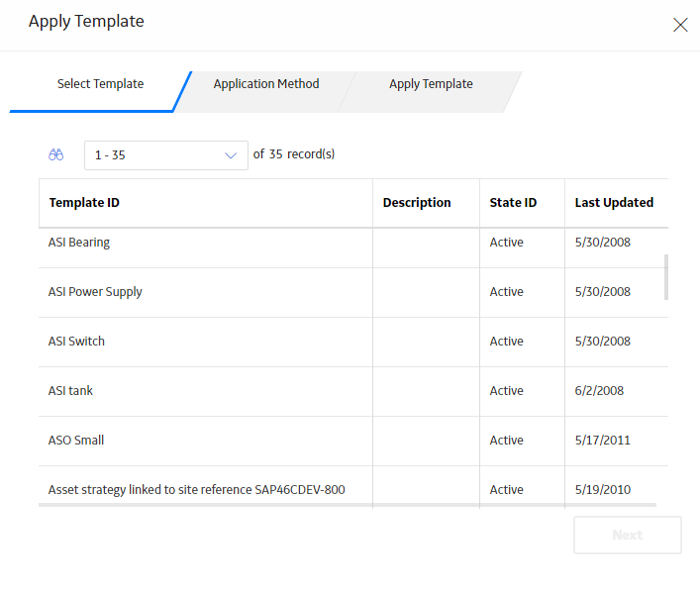Image resolution: width=700 pixels, height=594 pixels.
Task: Click the vertical scrollbar thumb of the table
Action: (x=666, y=277)
